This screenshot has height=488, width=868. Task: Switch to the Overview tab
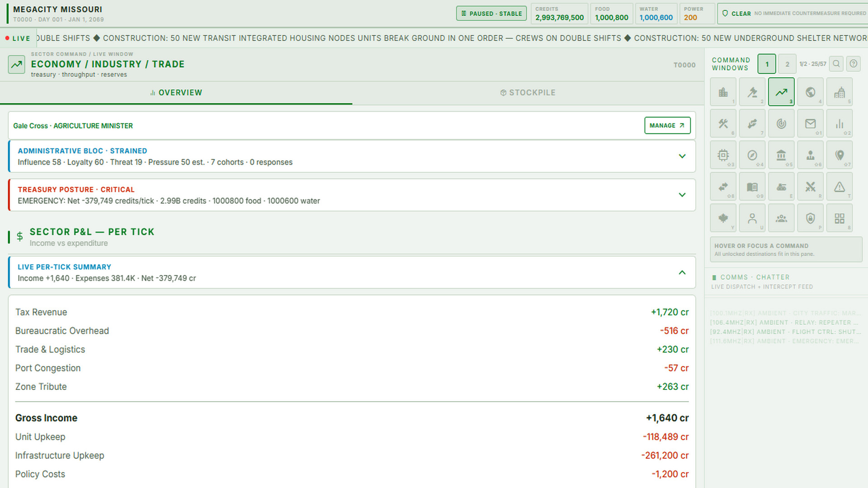pos(176,93)
